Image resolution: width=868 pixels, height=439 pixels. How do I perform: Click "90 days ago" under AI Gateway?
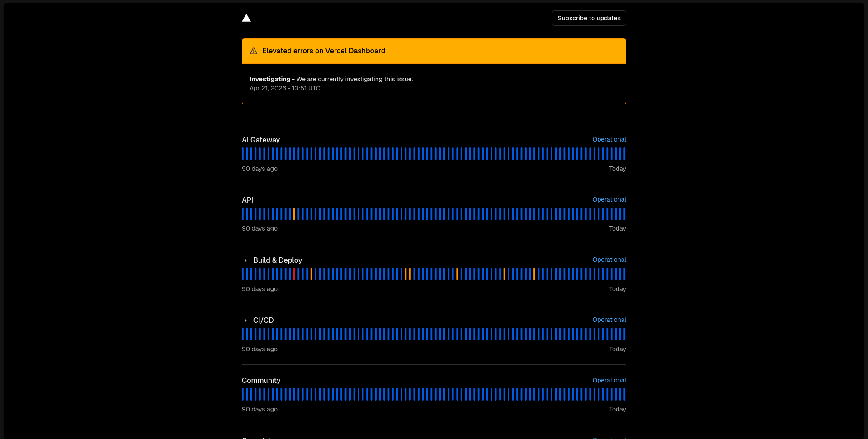pyautogui.click(x=259, y=169)
